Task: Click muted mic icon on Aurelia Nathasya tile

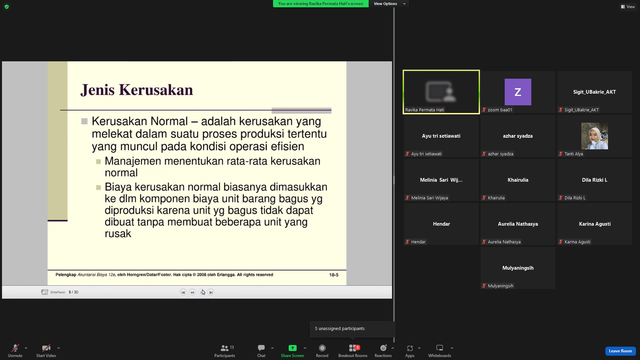Action: (484, 242)
